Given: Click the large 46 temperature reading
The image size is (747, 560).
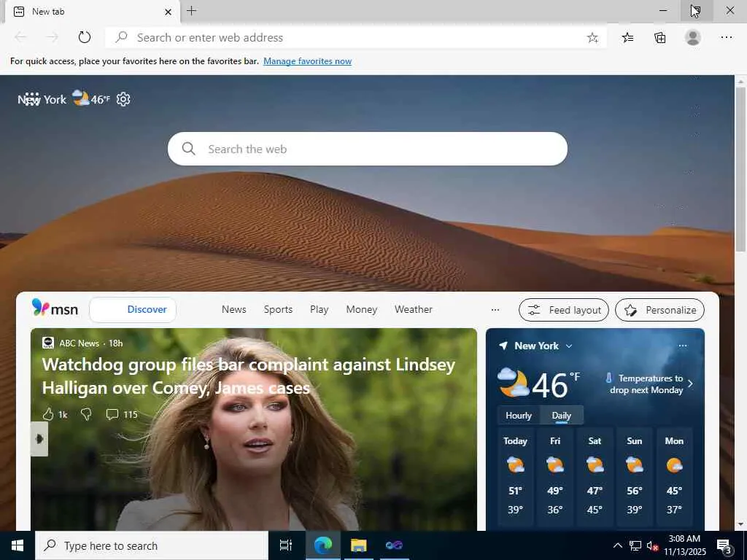Looking at the screenshot, I should [x=550, y=385].
